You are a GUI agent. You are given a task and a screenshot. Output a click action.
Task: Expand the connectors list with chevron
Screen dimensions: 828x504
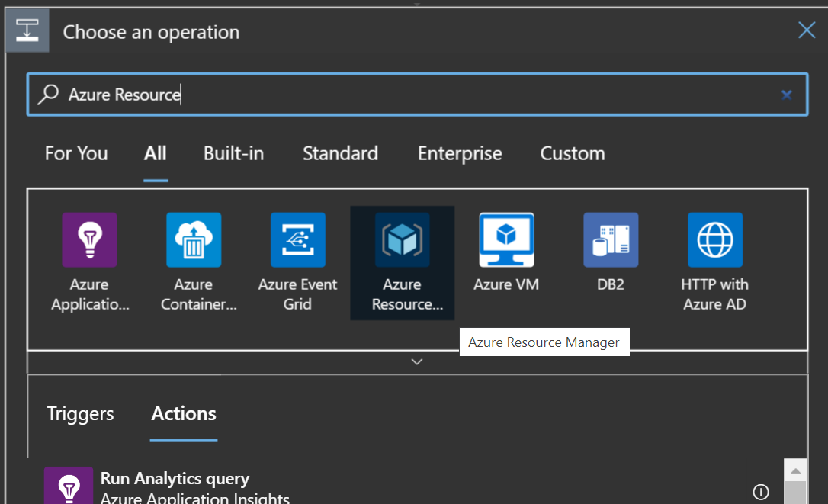pos(416,361)
